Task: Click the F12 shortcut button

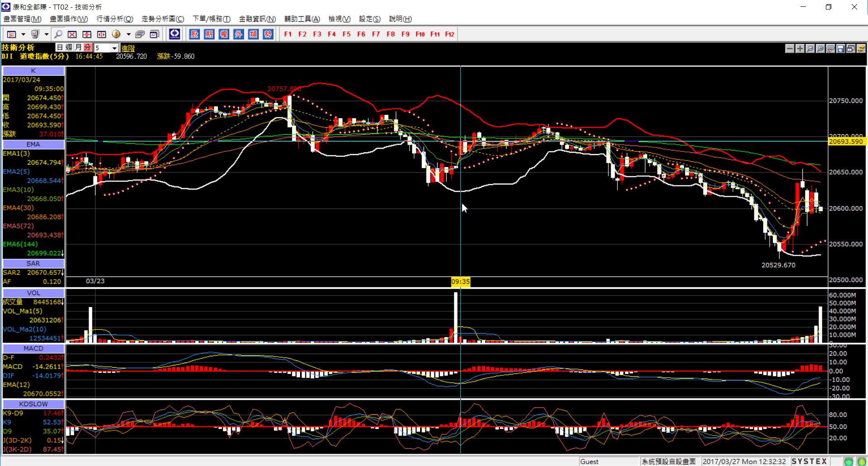Action: (449, 34)
